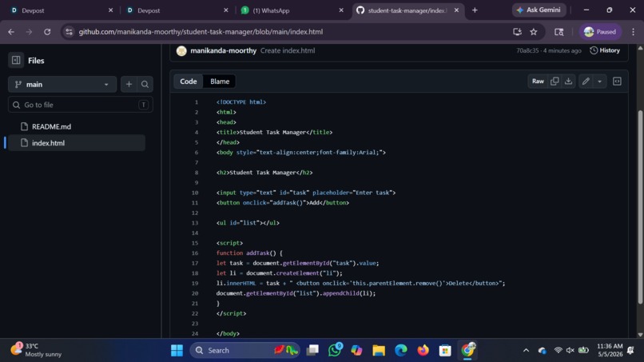644x362 pixels.
Task: Open File Explorer from taskbar
Action: (x=379, y=351)
